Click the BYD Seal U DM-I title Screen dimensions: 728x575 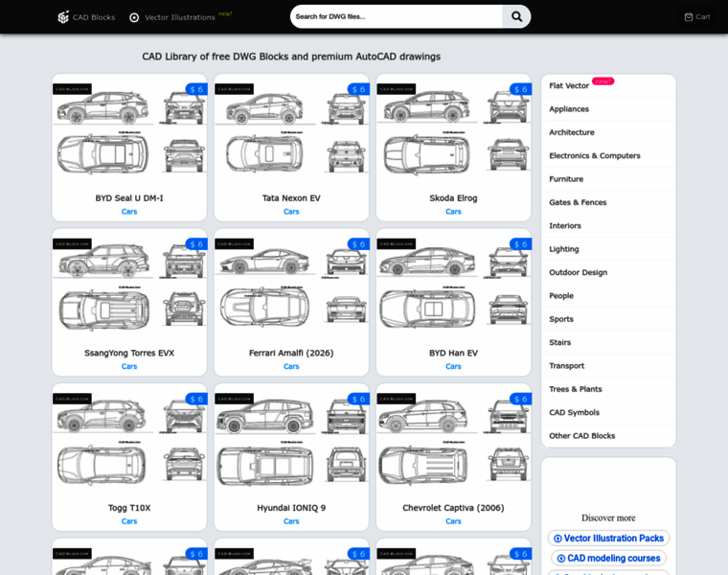pos(129,198)
